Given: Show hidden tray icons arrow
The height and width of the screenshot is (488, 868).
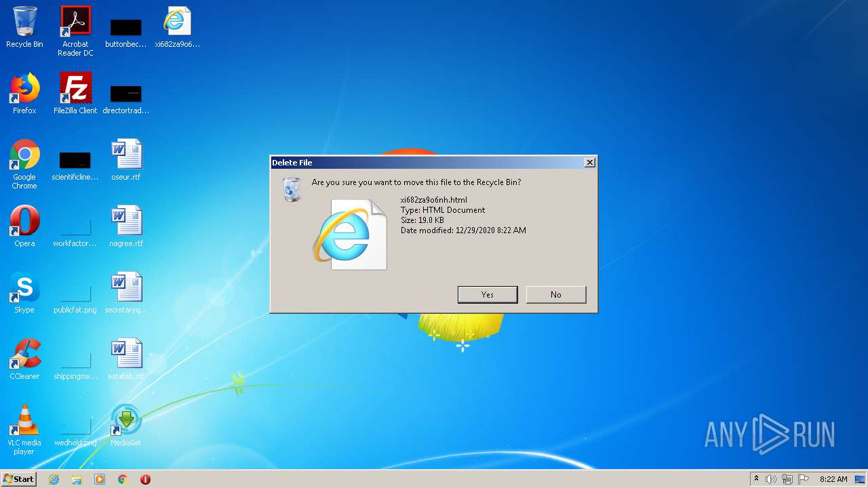Looking at the screenshot, I should [x=756, y=479].
